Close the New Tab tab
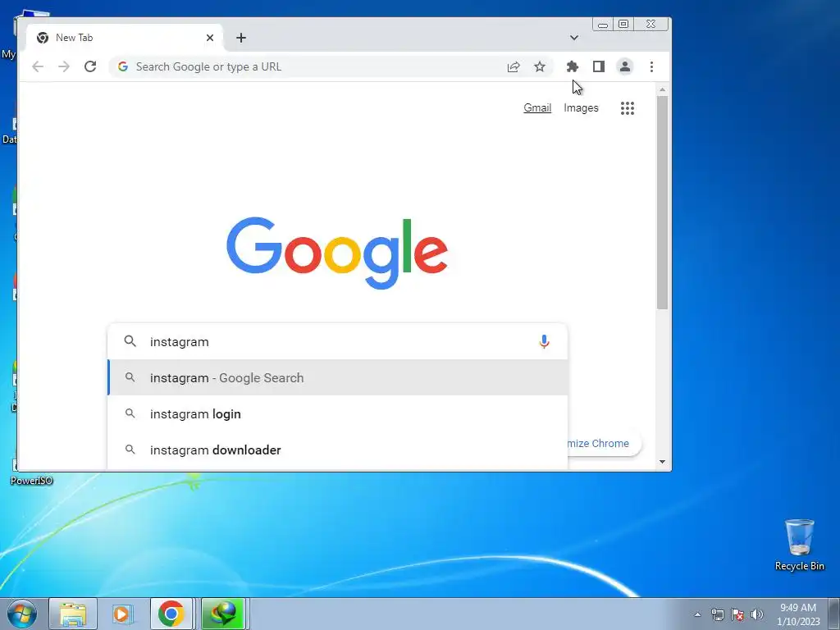840x630 pixels. [210, 38]
